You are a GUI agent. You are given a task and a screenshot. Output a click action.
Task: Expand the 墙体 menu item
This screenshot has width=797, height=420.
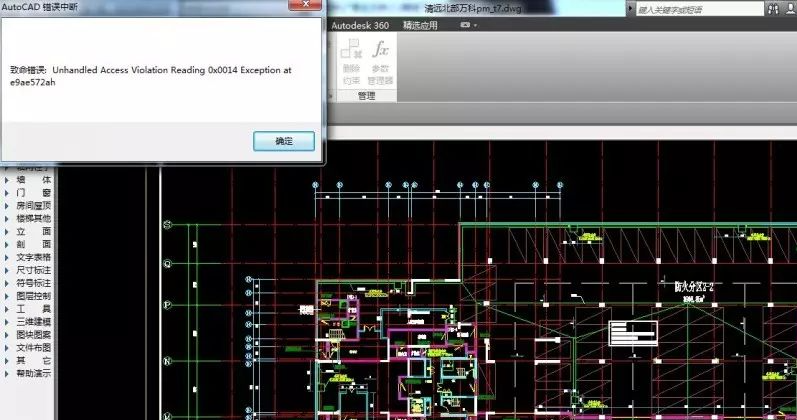pos(33,179)
